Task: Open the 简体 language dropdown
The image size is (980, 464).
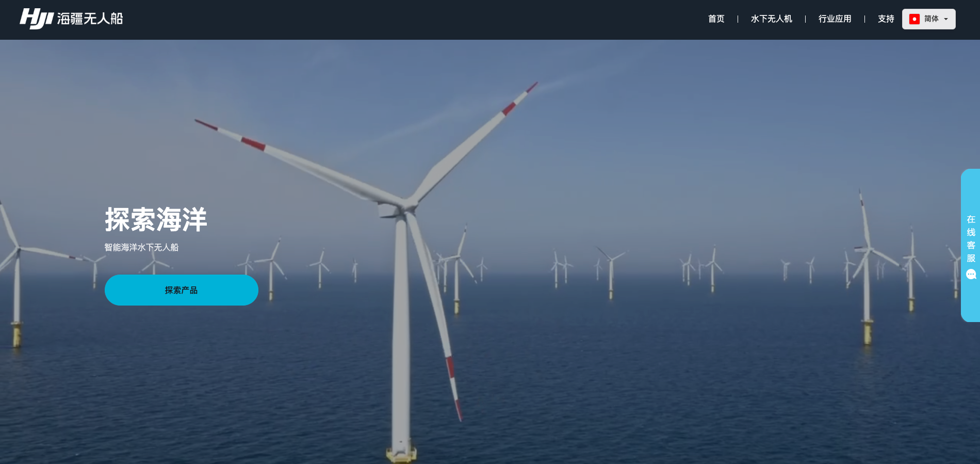Action: point(931,19)
